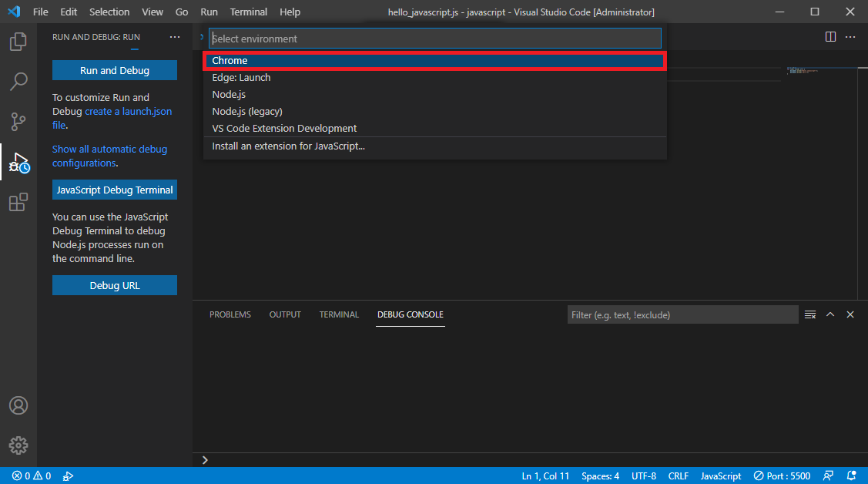Click the Debug URL button
This screenshot has width=868, height=484.
tap(115, 285)
